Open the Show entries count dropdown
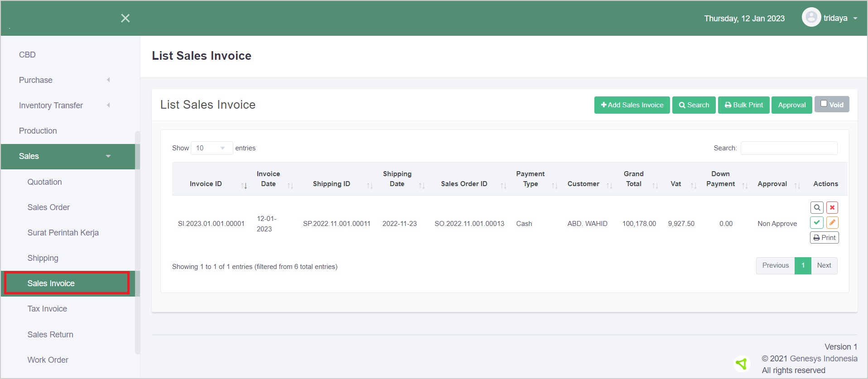The image size is (868, 379). [x=212, y=148]
